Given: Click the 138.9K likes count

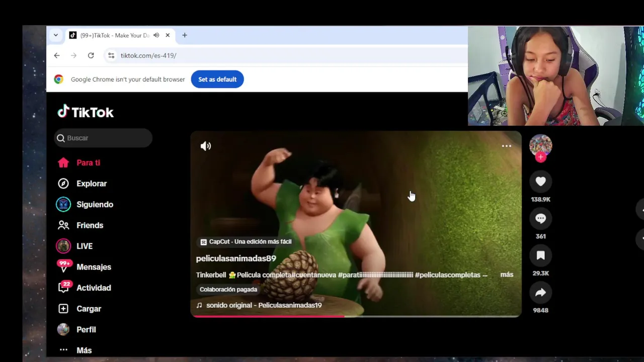Looking at the screenshot, I should pos(541,200).
